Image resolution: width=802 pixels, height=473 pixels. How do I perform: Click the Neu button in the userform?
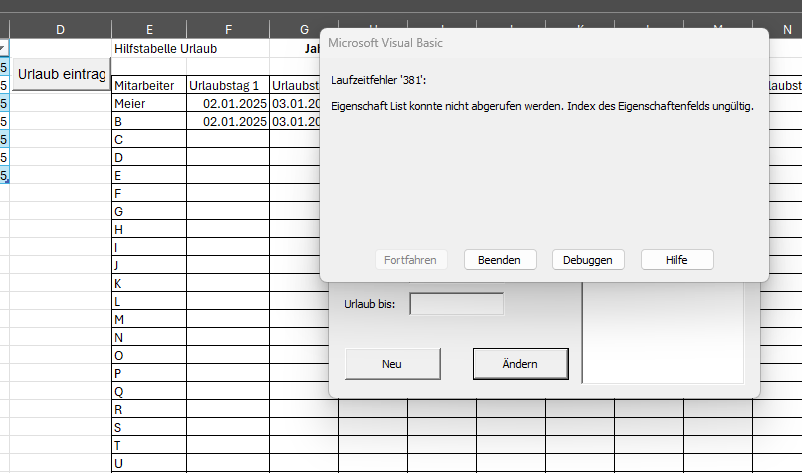tap(391, 364)
